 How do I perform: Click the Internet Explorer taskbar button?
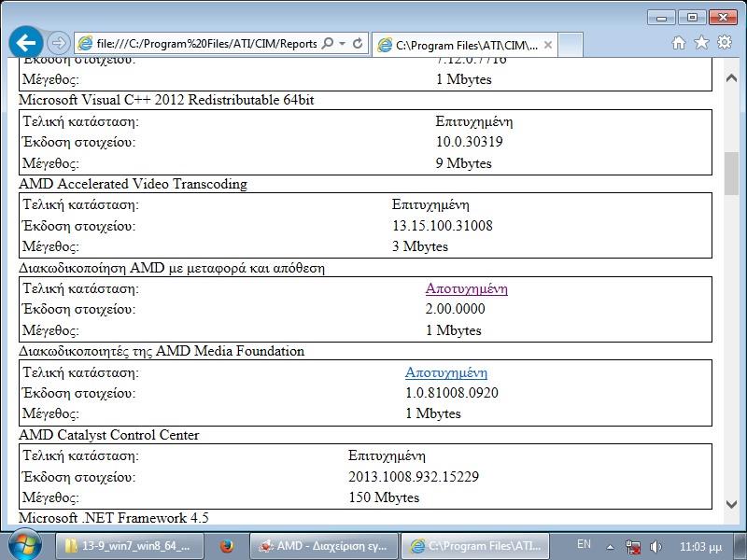(x=475, y=546)
